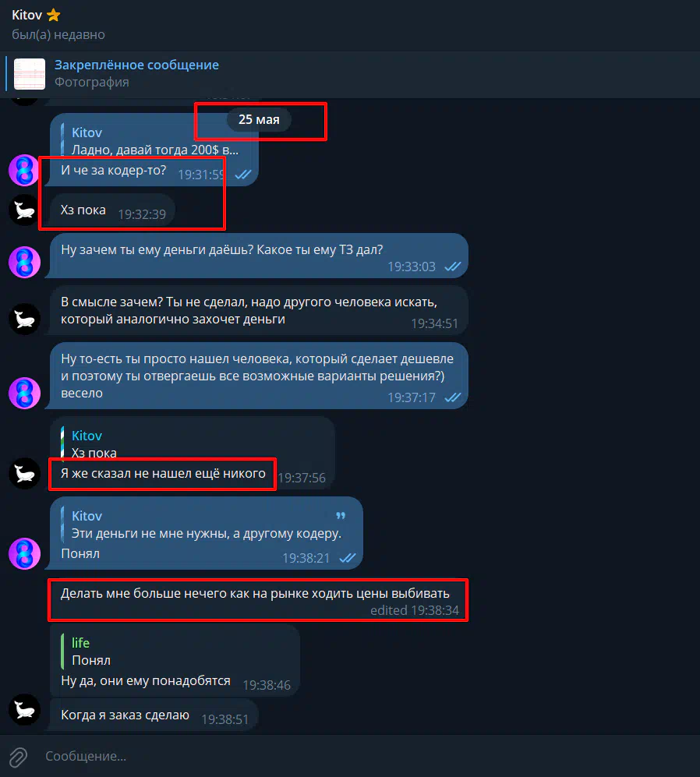Click in the 'Сообщение...' message input field
The width and height of the screenshot is (700, 777).
tap(367, 756)
